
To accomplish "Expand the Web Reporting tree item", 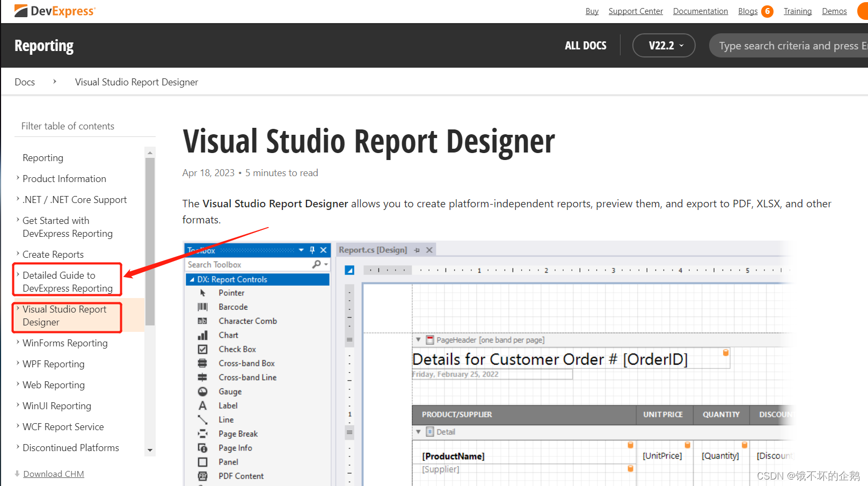I will [18, 384].
